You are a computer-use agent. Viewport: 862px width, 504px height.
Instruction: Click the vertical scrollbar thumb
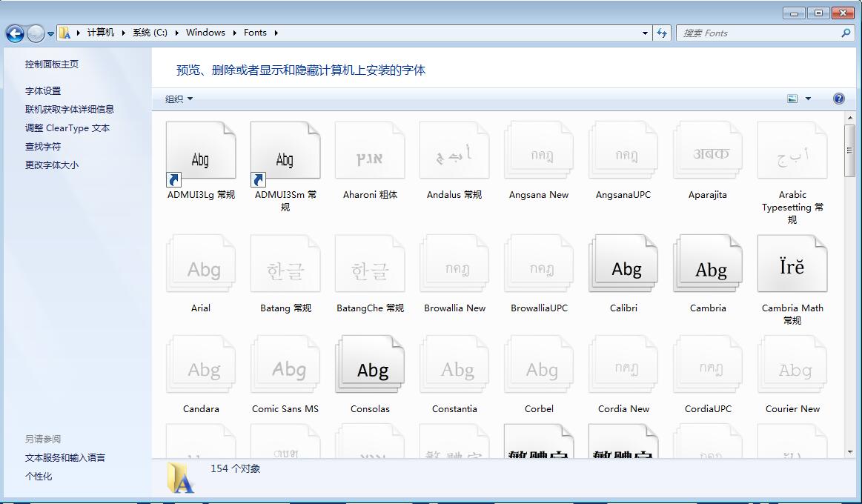850,150
